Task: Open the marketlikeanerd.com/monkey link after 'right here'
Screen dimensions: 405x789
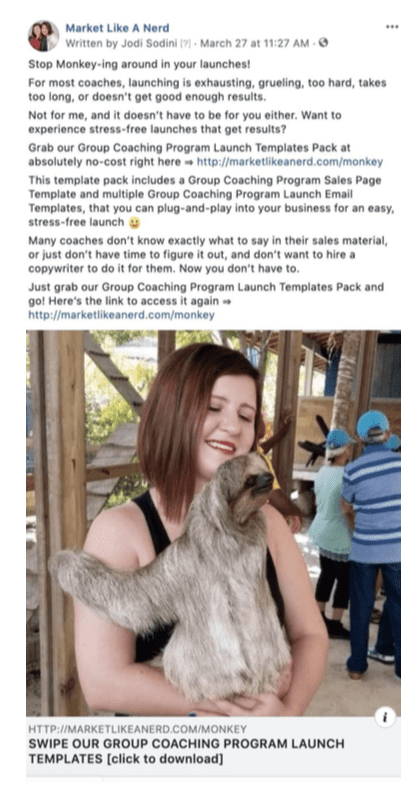Action: [290, 162]
